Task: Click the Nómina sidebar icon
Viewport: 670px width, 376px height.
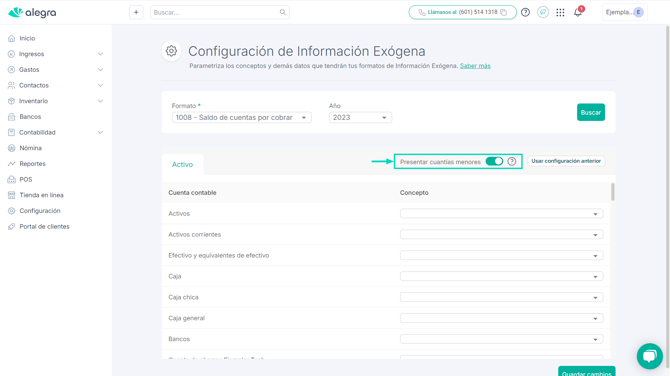Action: coord(12,148)
